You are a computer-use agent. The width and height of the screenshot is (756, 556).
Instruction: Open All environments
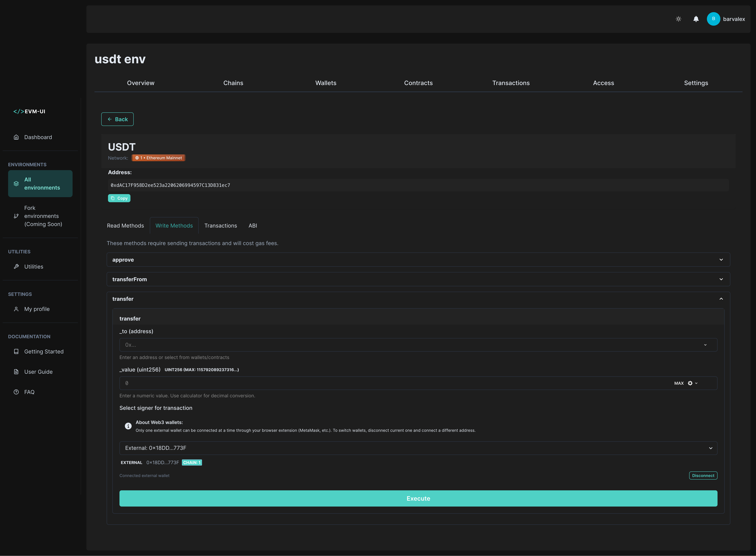pyautogui.click(x=40, y=184)
